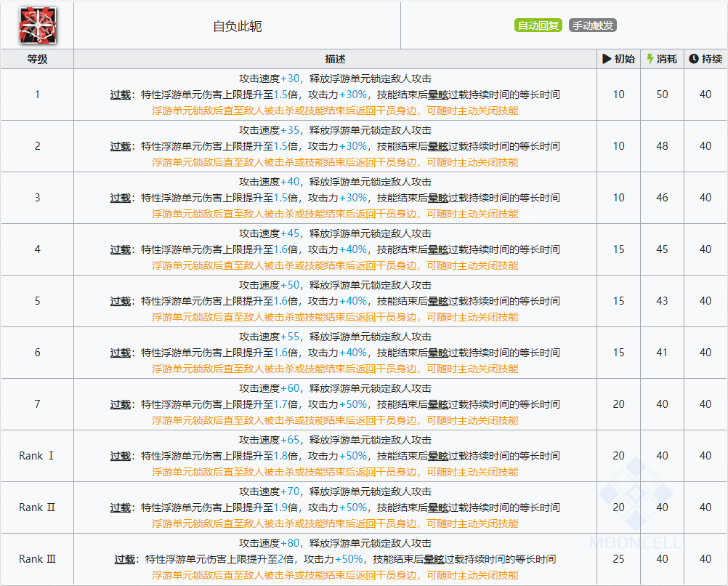The image size is (728, 586).
Task: Click initial SP 15 in level 5 row
Action: 618,301
